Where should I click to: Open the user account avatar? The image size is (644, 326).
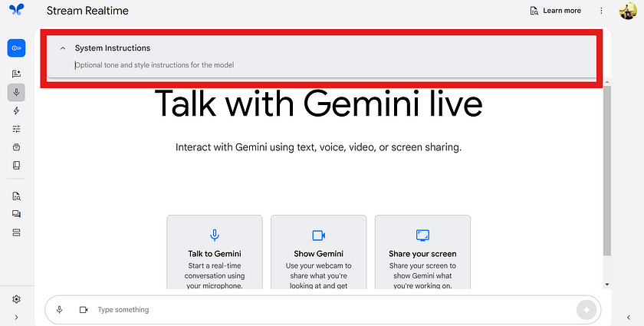click(628, 11)
